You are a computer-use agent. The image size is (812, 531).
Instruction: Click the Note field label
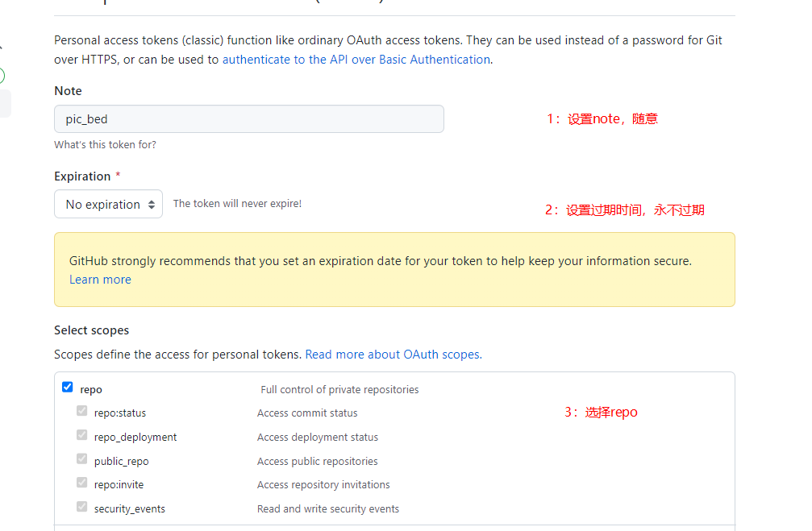(x=68, y=91)
